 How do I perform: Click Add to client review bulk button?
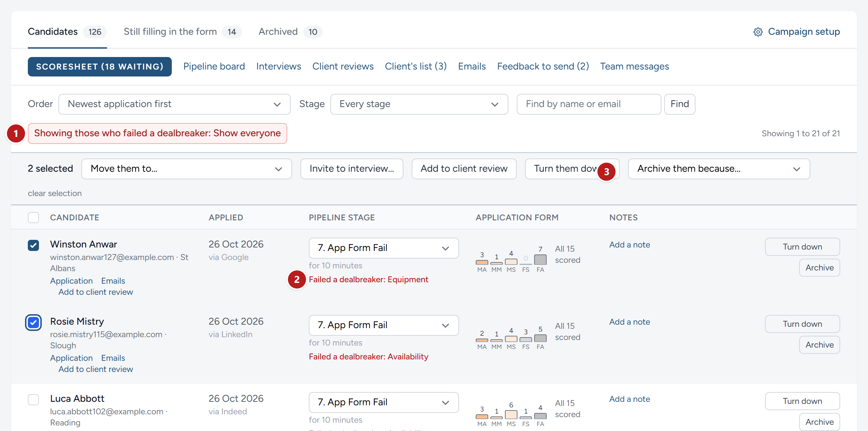464,169
